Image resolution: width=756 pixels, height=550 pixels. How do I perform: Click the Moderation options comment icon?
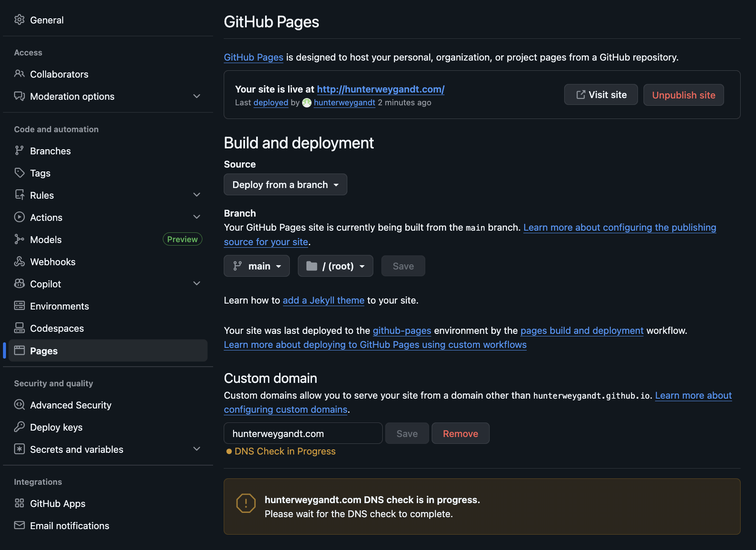[19, 96]
